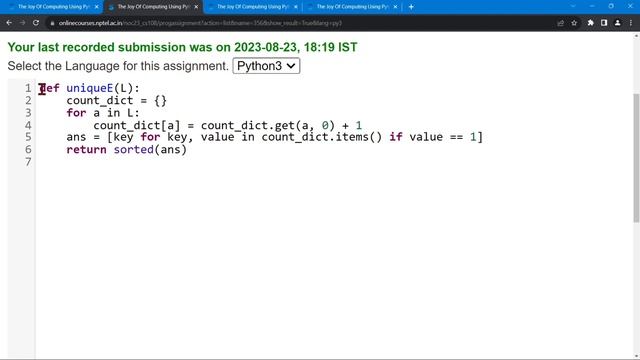The width and height of the screenshot is (640, 360).
Task: Close fourth browser tab
Action: pos(396,7)
